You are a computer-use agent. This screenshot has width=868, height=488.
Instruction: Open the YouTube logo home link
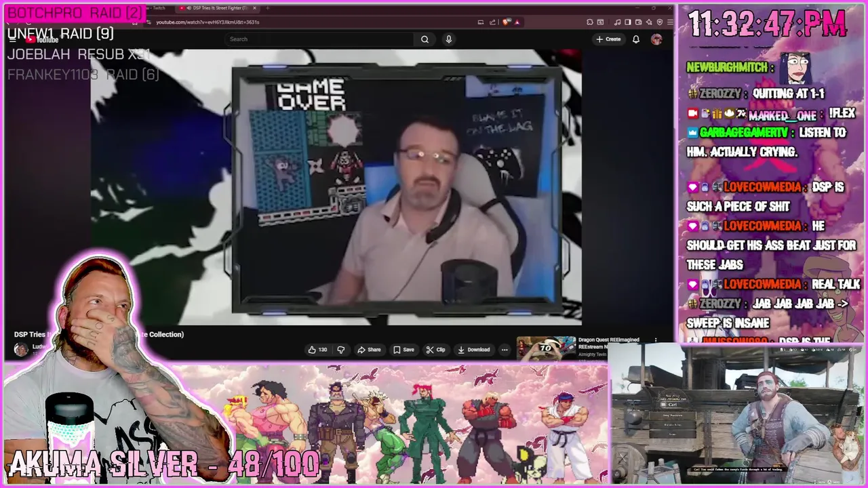pos(42,39)
